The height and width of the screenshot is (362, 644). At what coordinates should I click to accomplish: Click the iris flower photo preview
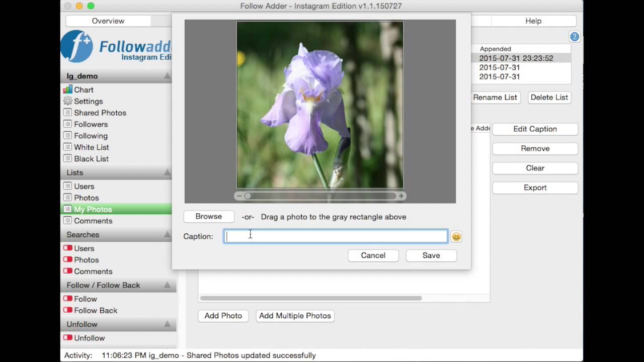(x=320, y=105)
